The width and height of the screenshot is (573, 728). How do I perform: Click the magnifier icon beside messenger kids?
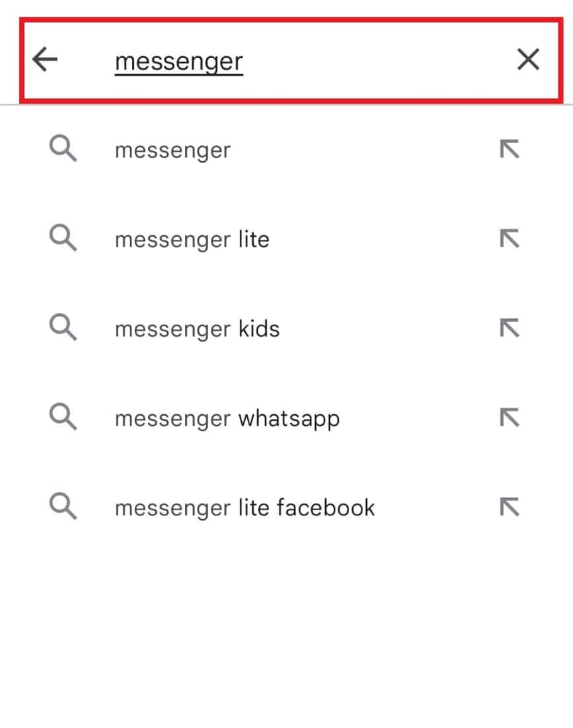tap(63, 328)
